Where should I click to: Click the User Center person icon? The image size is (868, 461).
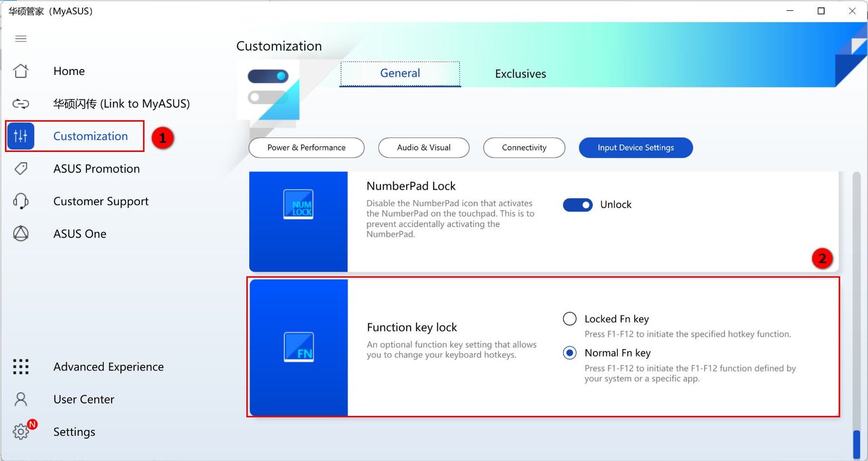click(x=21, y=400)
